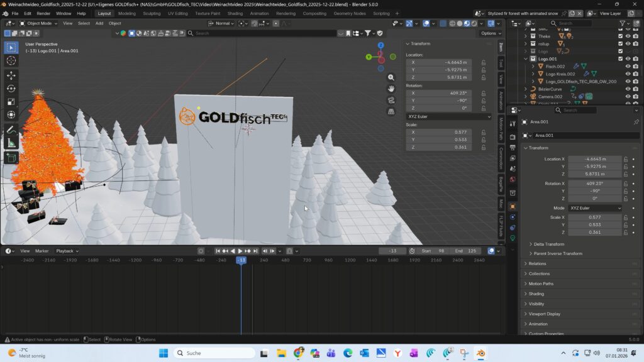Open the View Layer properties tab
The height and width of the screenshot is (362, 644).
513,158
